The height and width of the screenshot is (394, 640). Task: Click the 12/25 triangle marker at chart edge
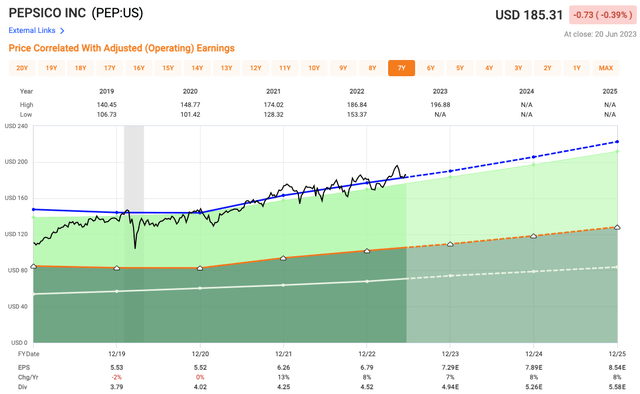[617, 227]
